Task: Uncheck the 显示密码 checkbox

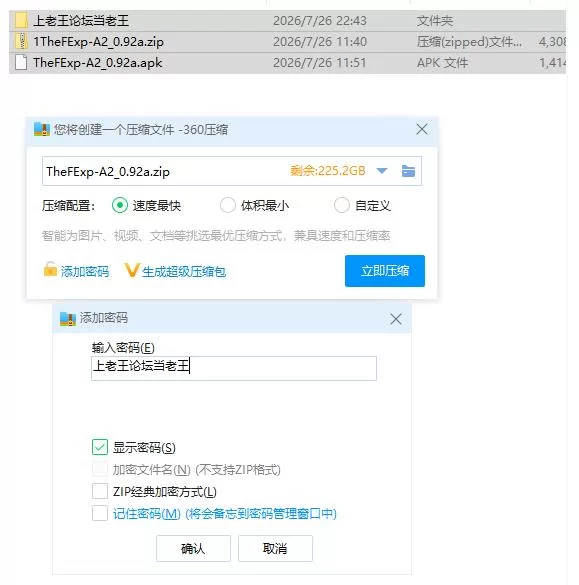Action: [100, 447]
